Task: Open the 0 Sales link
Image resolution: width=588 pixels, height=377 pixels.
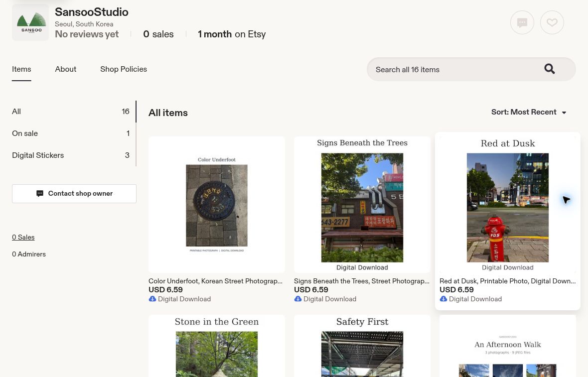Action: click(x=23, y=237)
